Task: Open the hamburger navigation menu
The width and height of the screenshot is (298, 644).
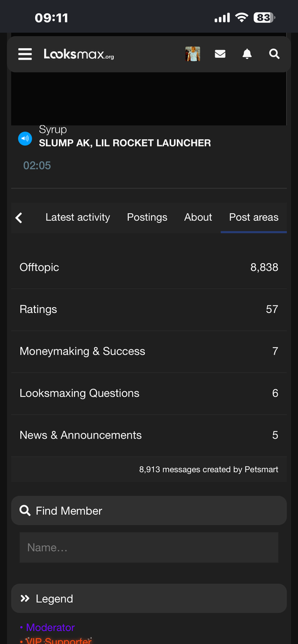Action: click(24, 54)
